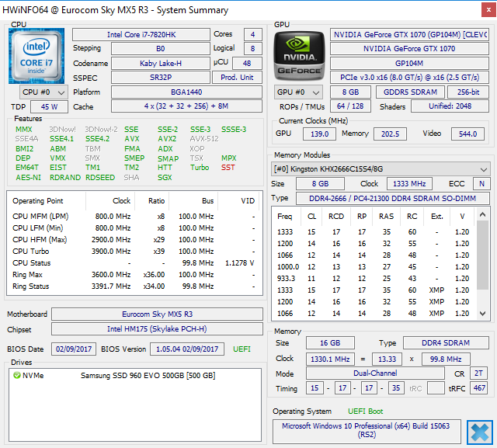Viewport: 497px width, 448px height.
Task: Click the Video clock 544.0 value
Action: 467,134
